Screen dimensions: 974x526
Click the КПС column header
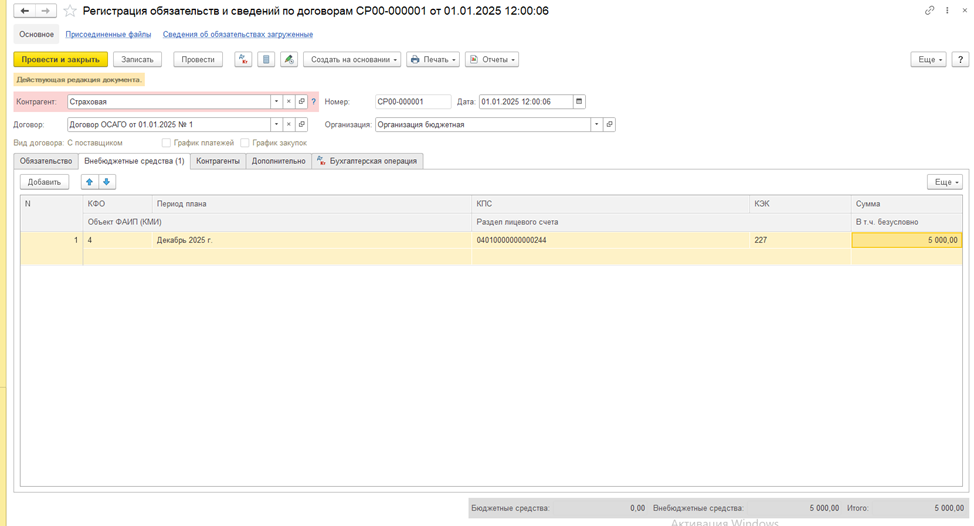(611, 204)
